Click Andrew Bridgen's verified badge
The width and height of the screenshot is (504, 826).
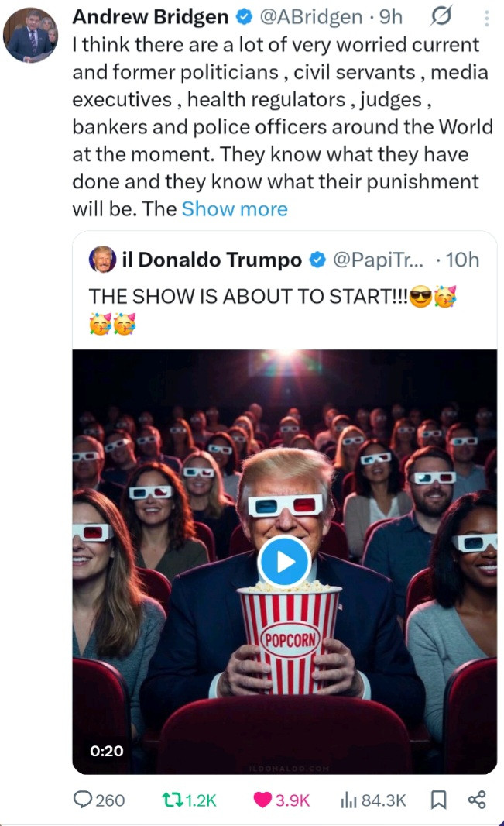click(x=244, y=17)
